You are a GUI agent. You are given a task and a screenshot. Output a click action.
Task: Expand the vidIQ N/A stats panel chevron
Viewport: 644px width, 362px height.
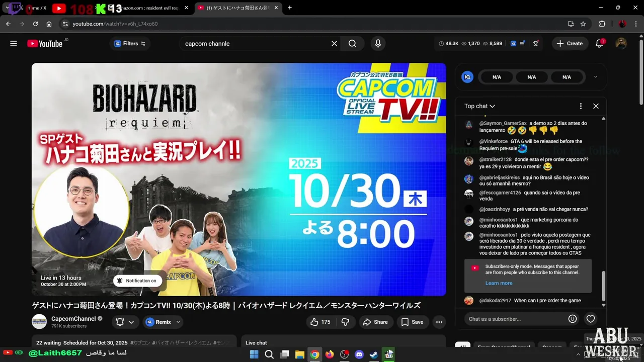click(x=595, y=77)
